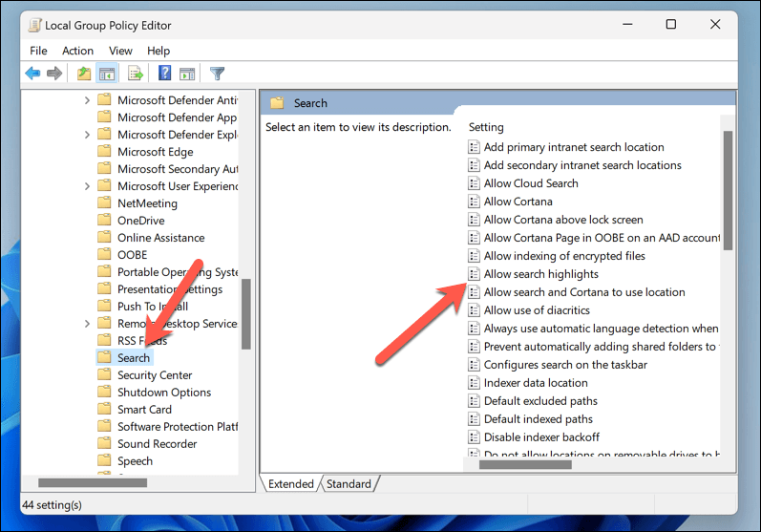Image resolution: width=761 pixels, height=532 pixels.
Task: Select the Allow search highlights setting
Action: tap(540, 274)
